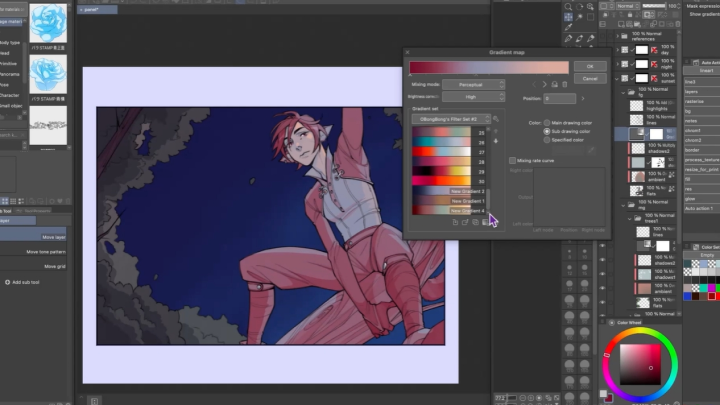Select the Specified color radio option
Screen dimensions: 720x405
coord(546,140)
